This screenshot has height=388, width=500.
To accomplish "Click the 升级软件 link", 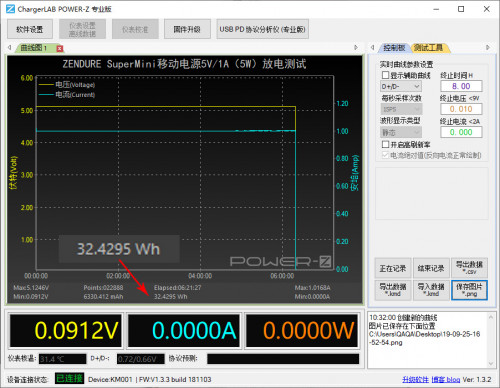I will click(x=415, y=379).
